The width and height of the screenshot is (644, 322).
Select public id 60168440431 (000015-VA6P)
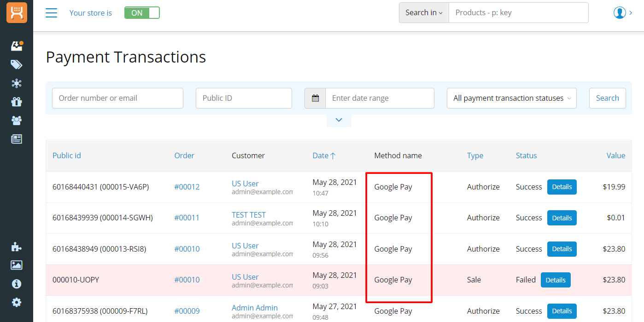tap(100, 187)
